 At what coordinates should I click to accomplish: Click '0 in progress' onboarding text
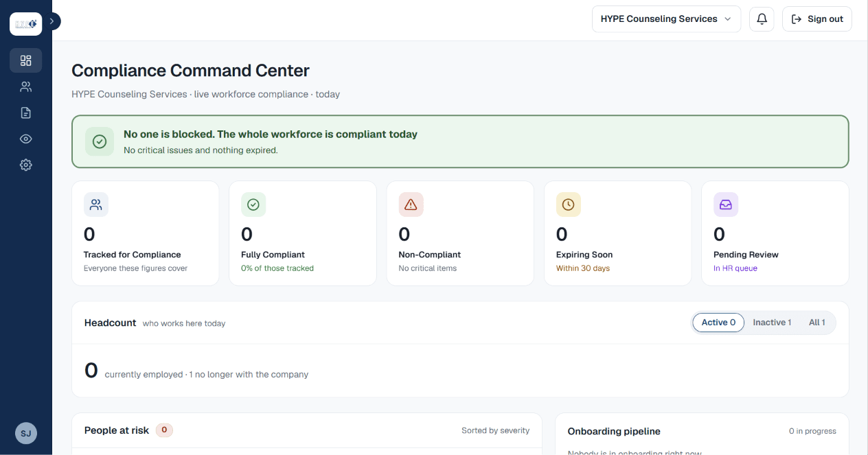(x=812, y=431)
